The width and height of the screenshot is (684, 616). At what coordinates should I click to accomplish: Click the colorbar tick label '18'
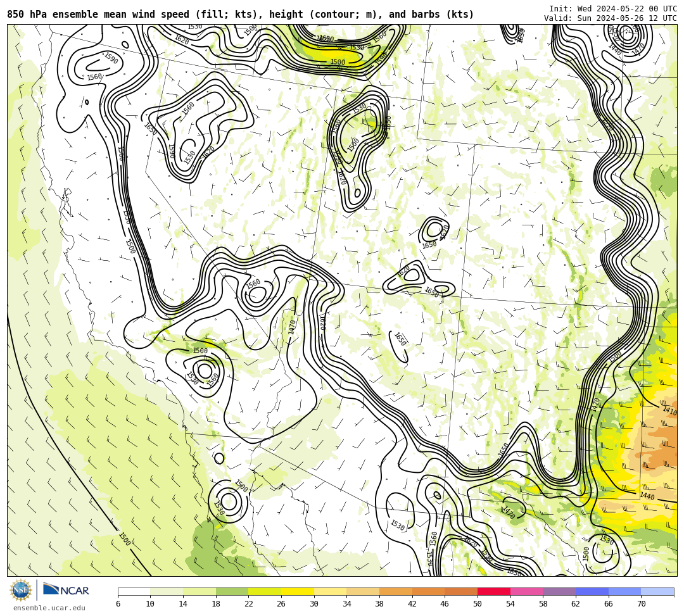point(215,604)
